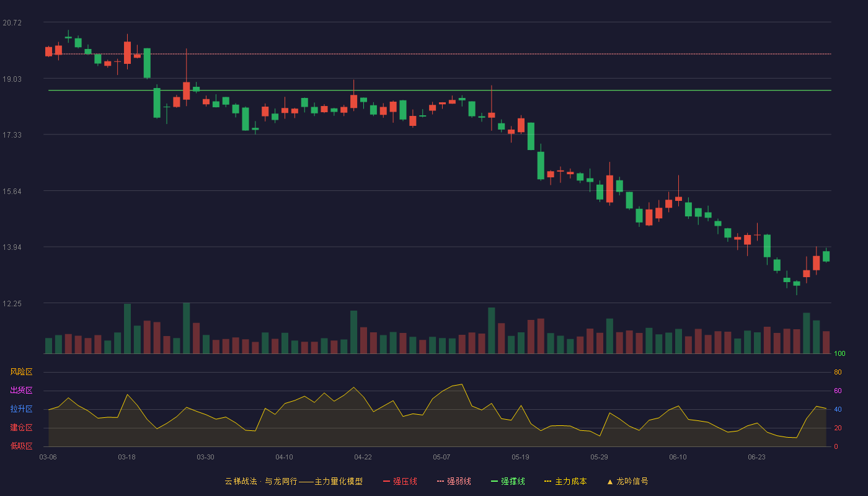Click the 05-07 date label
Viewport: 868px width, 496px height.
click(442, 457)
